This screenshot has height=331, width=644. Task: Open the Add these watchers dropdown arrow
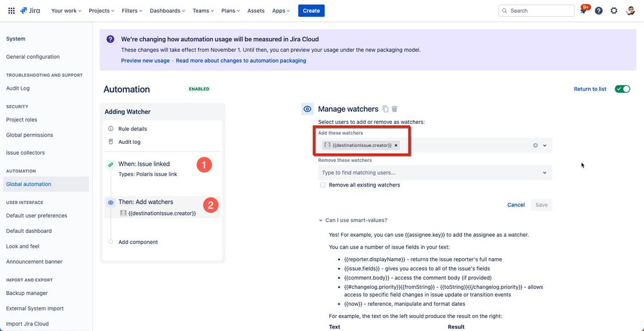pos(545,145)
